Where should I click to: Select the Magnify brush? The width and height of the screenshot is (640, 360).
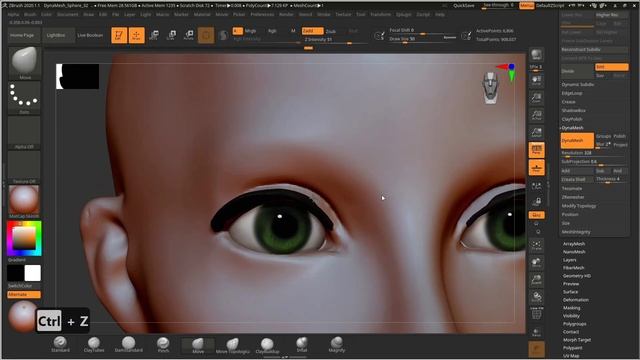[337, 344]
